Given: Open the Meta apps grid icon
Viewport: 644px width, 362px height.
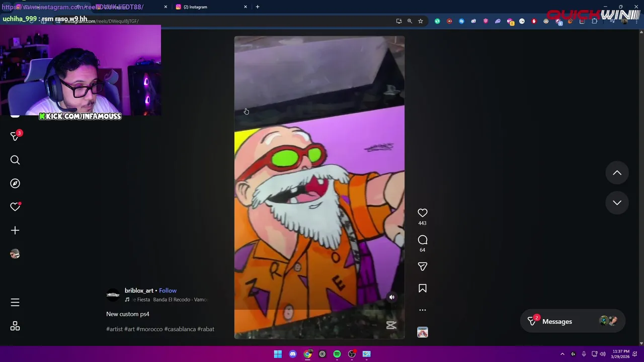Looking at the screenshot, I should (15, 326).
